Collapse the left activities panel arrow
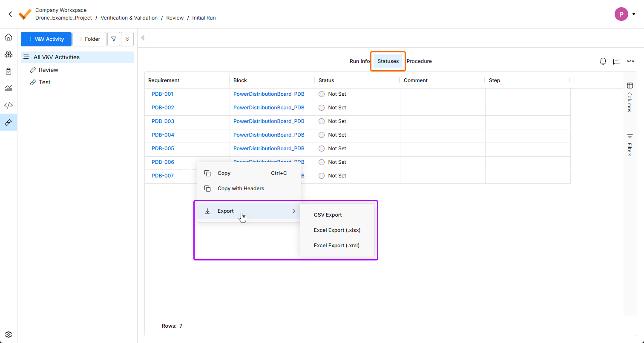The width and height of the screenshot is (644, 343). (x=143, y=38)
